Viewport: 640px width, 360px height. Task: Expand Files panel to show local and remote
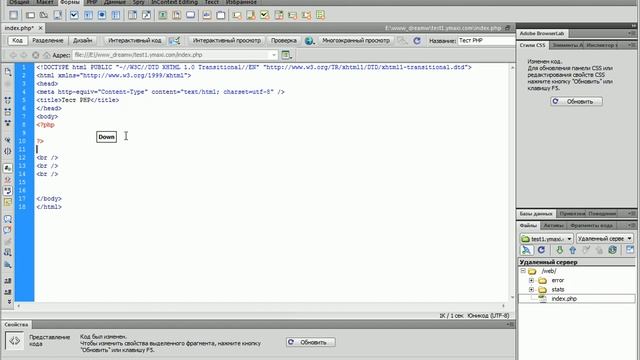coord(630,250)
